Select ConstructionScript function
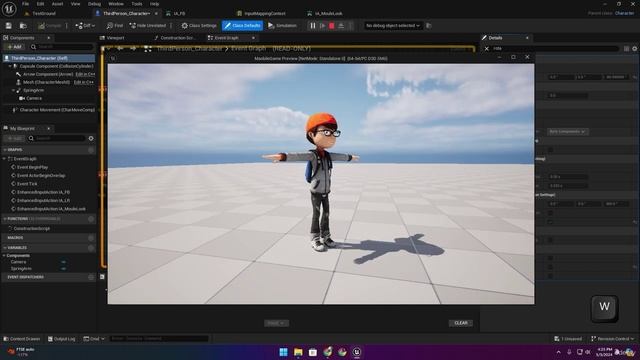Viewport: 640px width, 360px height. [x=31, y=229]
